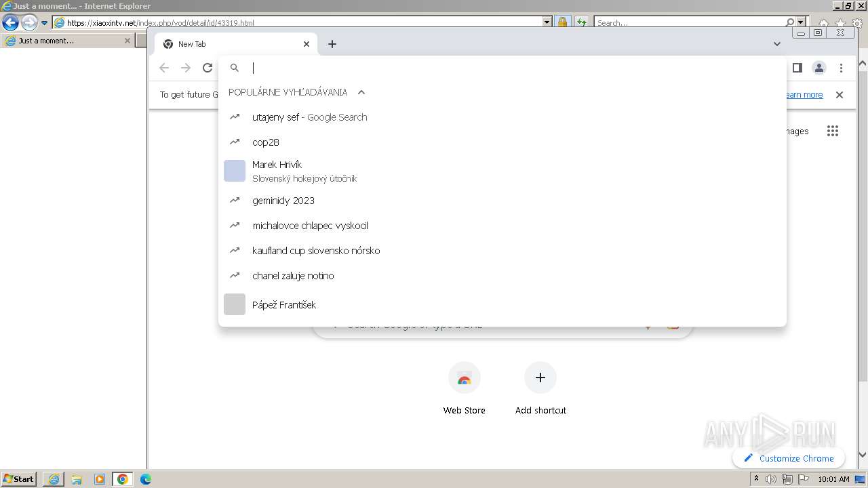
Task: Click Customize Chrome button
Action: tap(789, 458)
